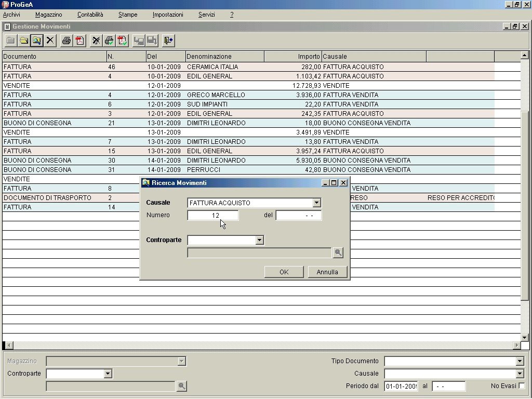
Task: Click the vertical scrollbar down arrow
Action: 525,337
